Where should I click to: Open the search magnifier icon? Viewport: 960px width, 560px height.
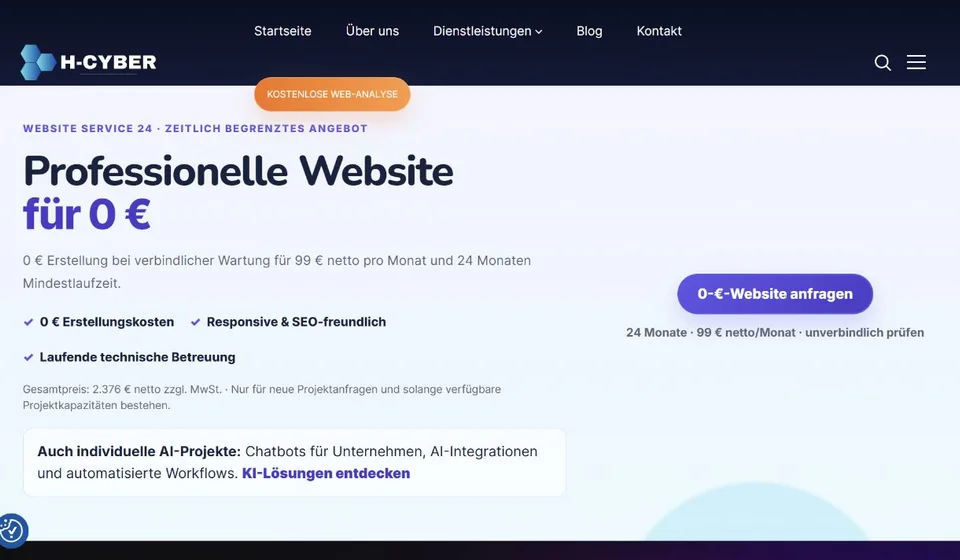(882, 62)
